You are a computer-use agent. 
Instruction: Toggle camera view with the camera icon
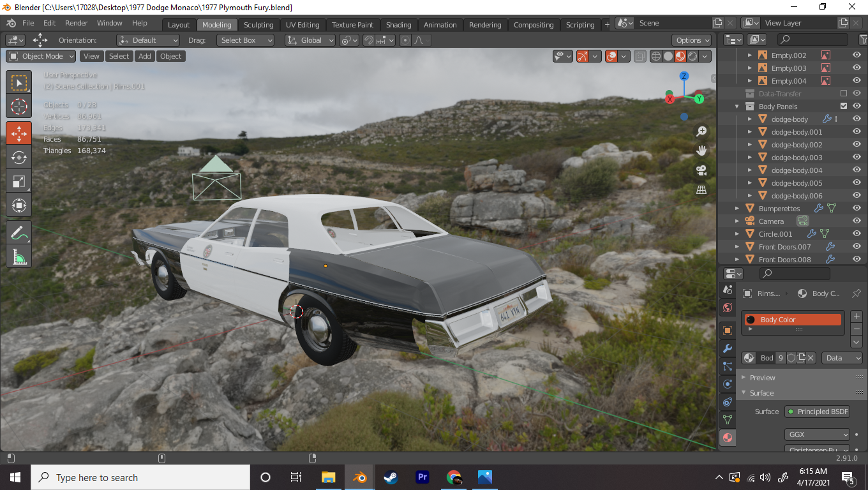pyautogui.click(x=701, y=170)
